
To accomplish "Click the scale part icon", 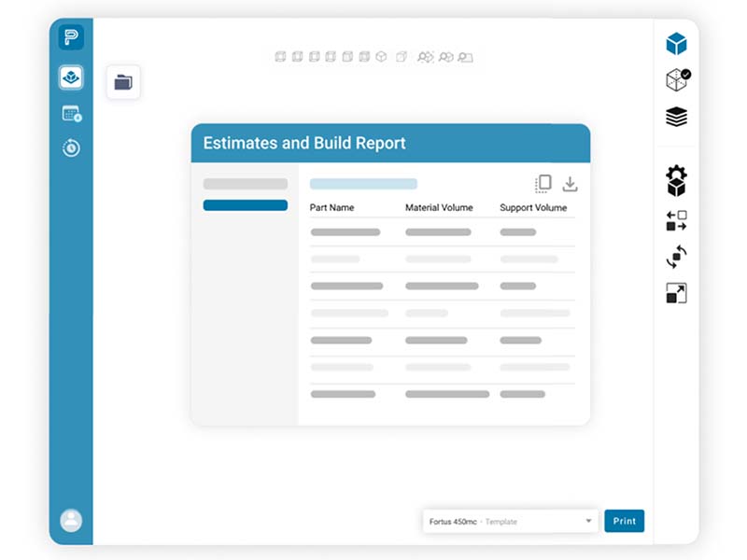I will 676,293.
